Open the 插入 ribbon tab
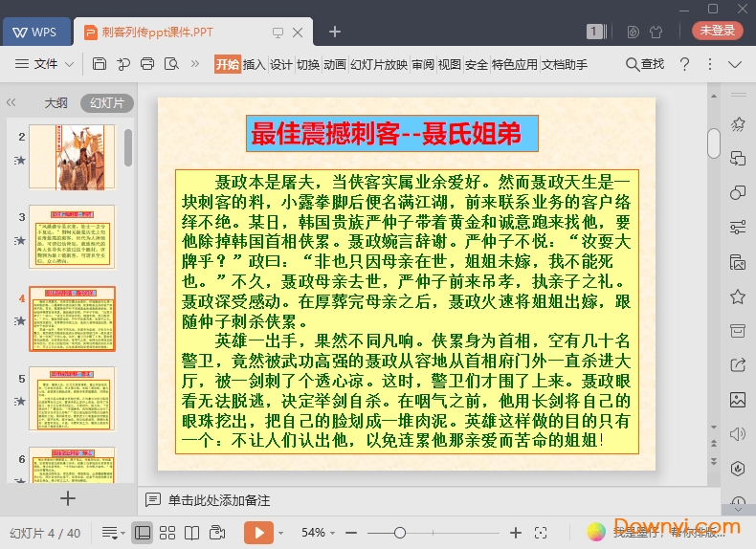Image resolution: width=756 pixels, height=549 pixels. (254, 65)
